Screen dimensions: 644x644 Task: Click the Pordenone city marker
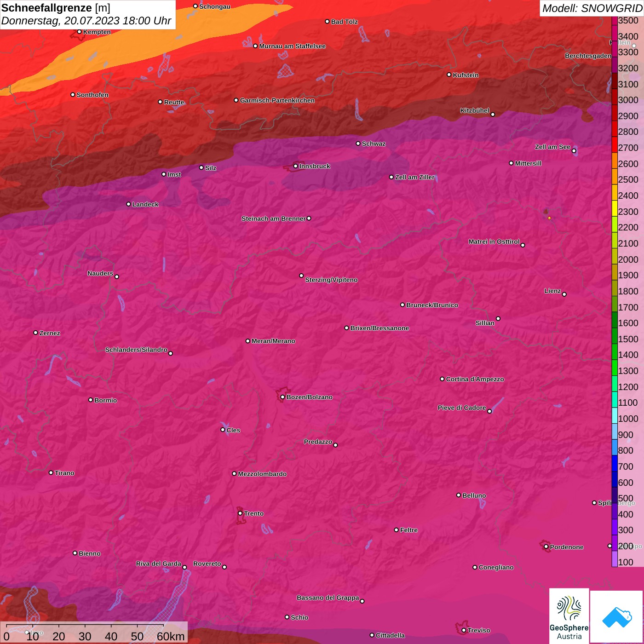[546, 547]
